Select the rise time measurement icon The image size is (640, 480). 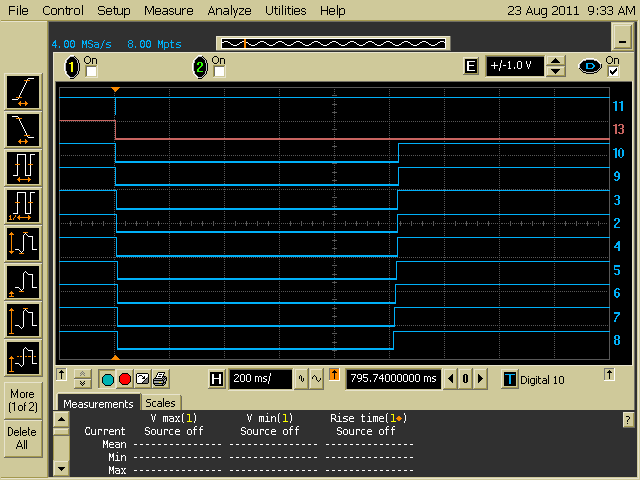[23, 92]
